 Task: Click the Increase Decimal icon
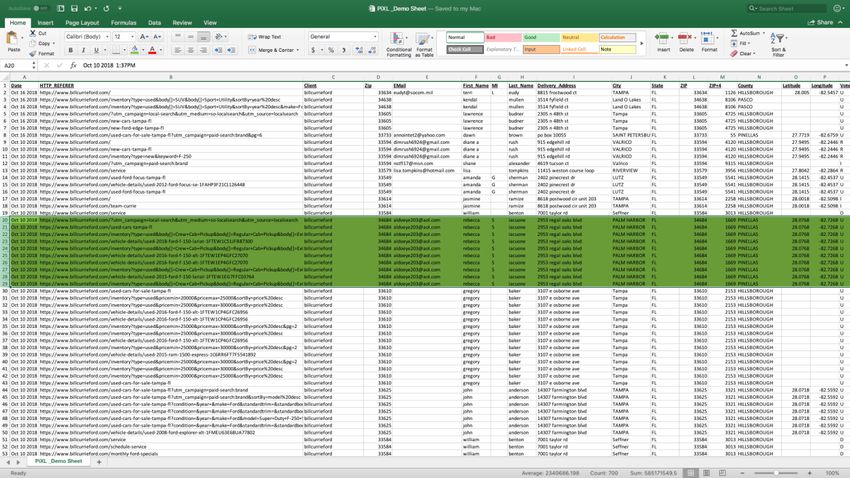pos(359,50)
